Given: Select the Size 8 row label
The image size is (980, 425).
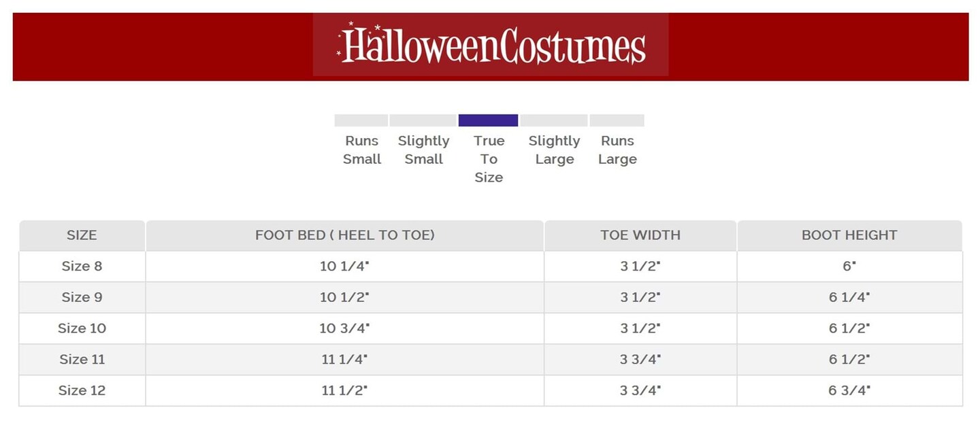Looking at the screenshot, I should click(x=82, y=266).
